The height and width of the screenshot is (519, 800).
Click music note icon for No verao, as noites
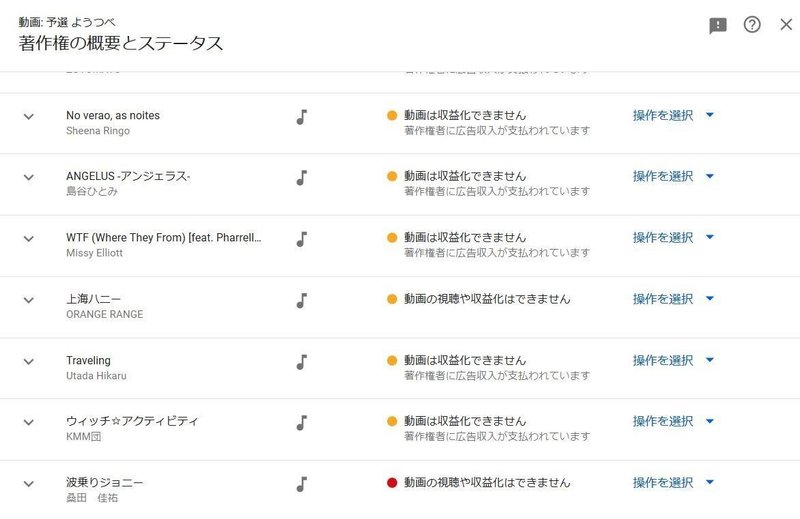pyautogui.click(x=302, y=116)
